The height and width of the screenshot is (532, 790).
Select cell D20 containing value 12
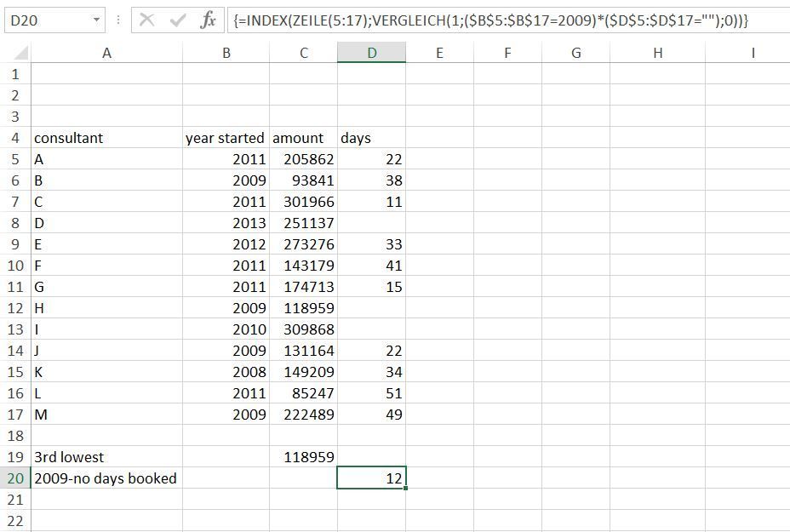point(372,478)
